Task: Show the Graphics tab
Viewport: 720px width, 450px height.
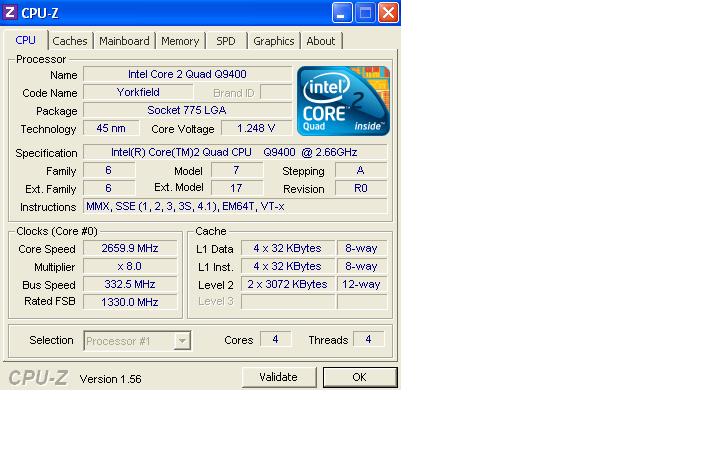Action: (x=274, y=41)
